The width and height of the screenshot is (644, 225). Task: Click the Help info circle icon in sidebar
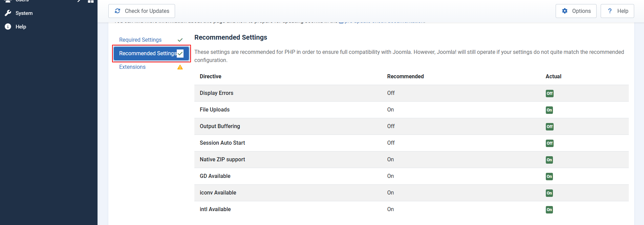(x=8, y=27)
